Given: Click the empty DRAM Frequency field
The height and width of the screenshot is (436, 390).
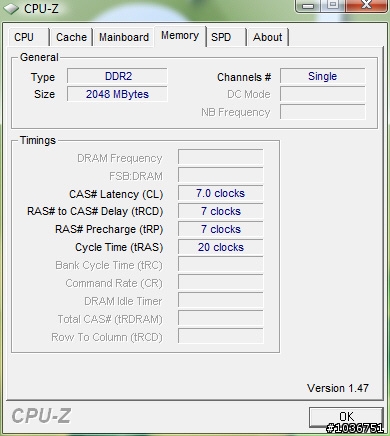Looking at the screenshot, I should point(221,157).
